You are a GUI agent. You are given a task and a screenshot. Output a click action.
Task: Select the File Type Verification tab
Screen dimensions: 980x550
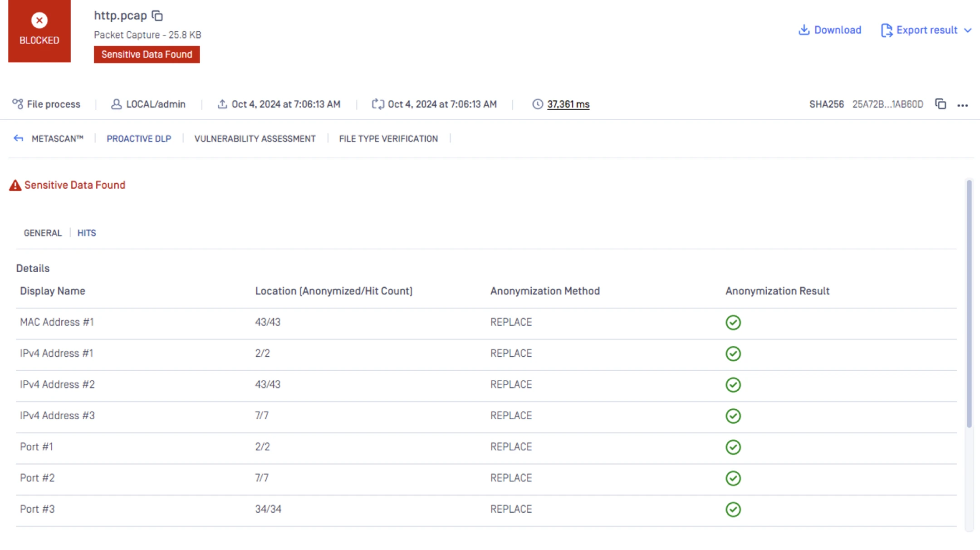pyautogui.click(x=388, y=138)
